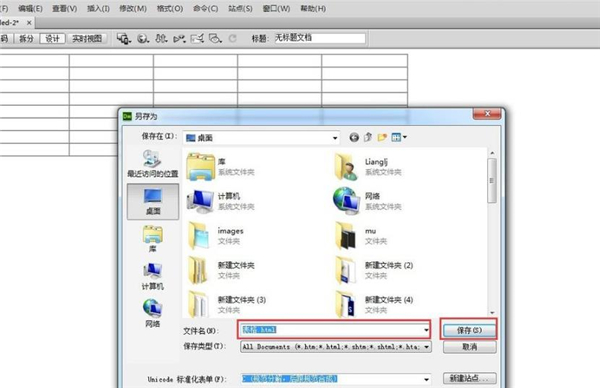Open the 站点(S) menu
This screenshot has width=600, height=388.
(x=240, y=8)
